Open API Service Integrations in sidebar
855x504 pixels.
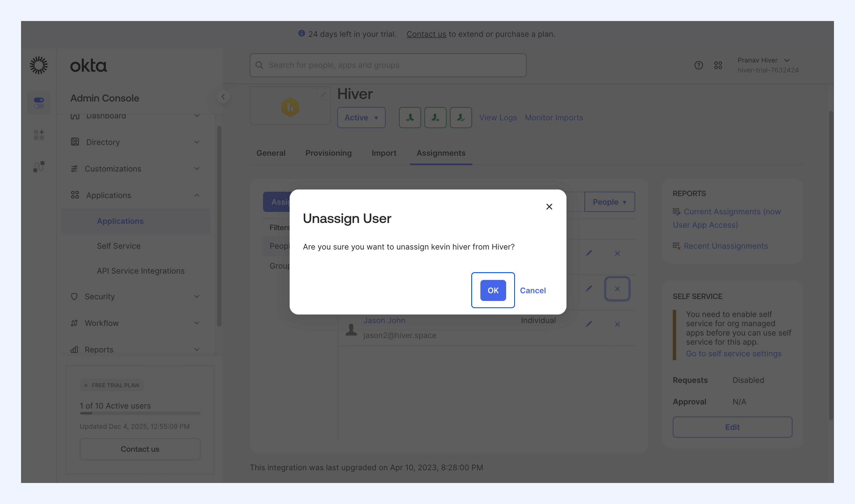point(141,271)
